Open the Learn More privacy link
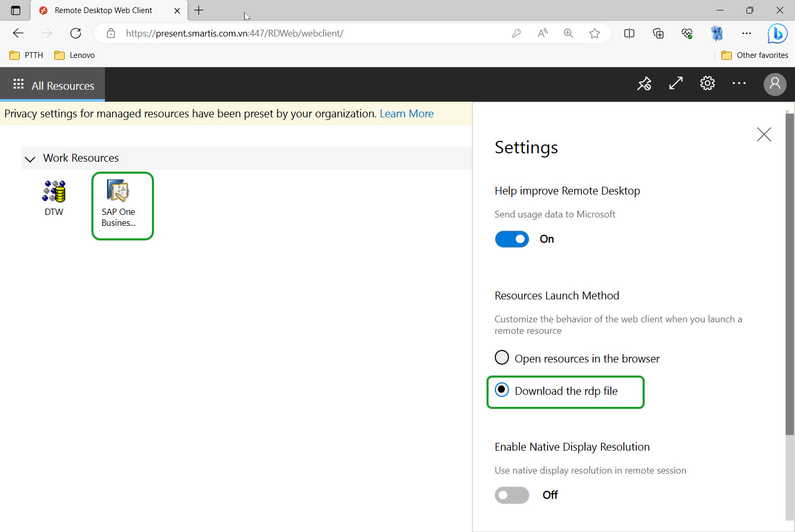This screenshot has height=532, width=795. [x=407, y=114]
